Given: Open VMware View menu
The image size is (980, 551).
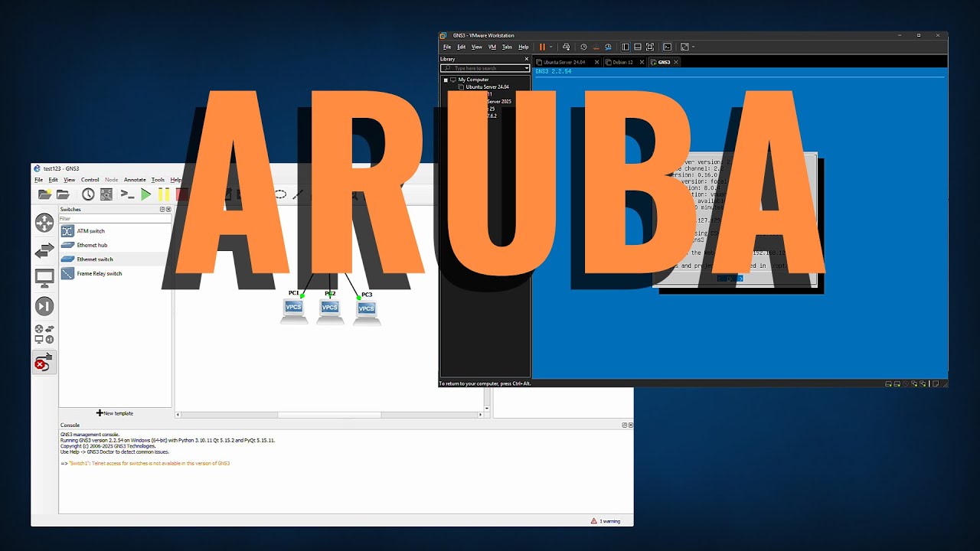Looking at the screenshot, I should click(477, 47).
